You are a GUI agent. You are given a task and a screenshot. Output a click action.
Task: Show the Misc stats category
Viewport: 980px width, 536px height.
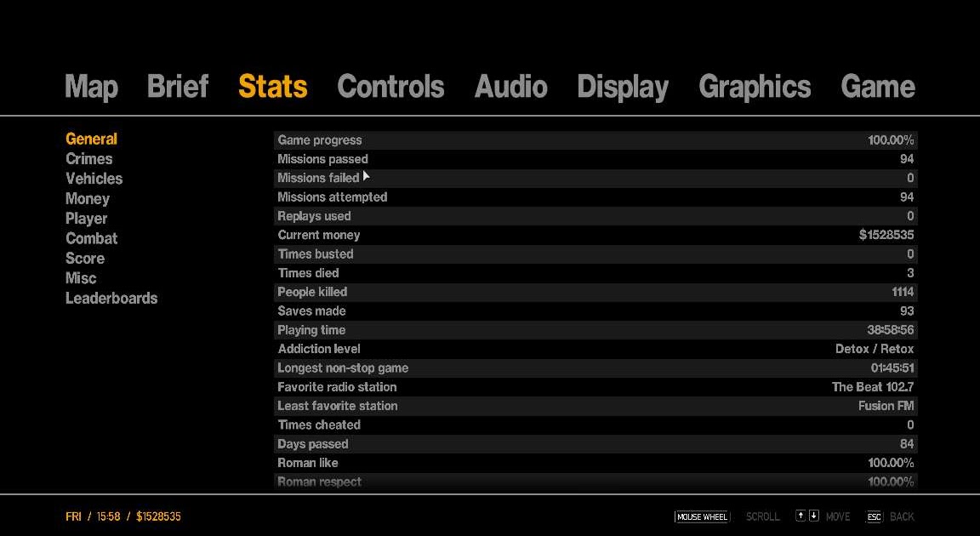(x=81, y=278)
